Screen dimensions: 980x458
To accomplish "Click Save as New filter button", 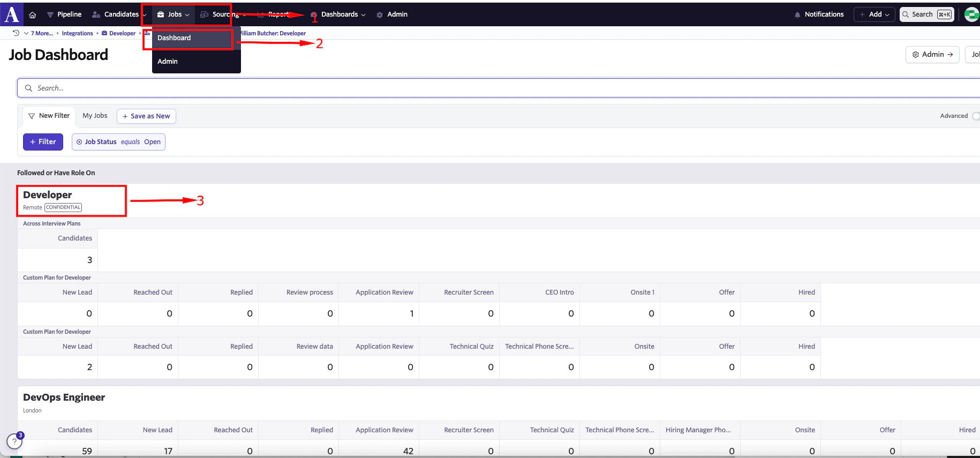I will [x=146, y=116].
